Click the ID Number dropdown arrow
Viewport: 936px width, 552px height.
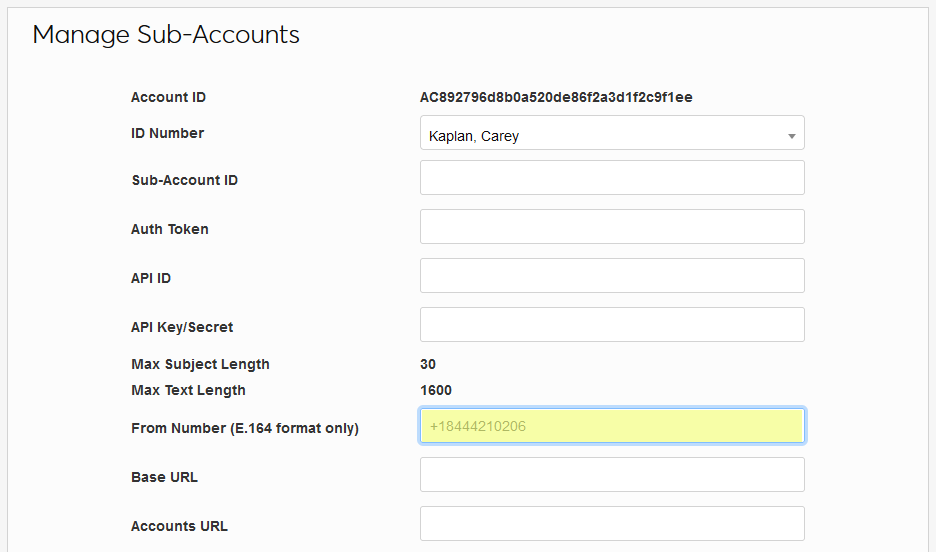point(791,135)
